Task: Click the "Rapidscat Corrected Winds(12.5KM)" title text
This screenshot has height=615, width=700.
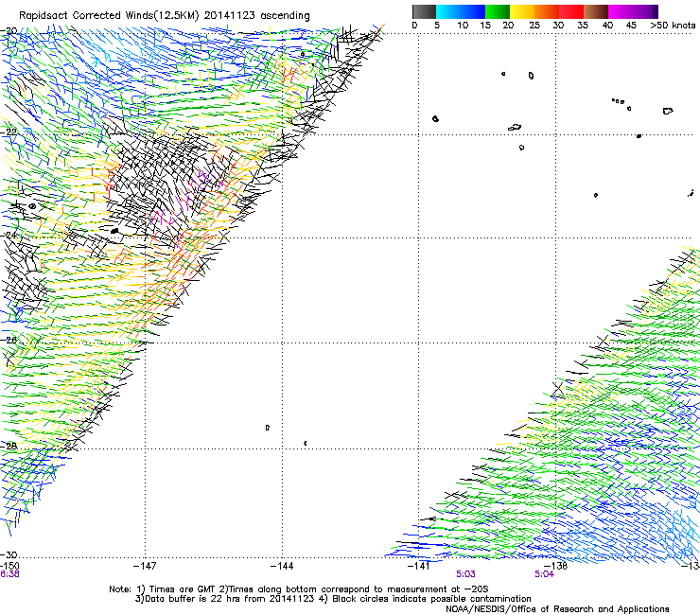Action: [x=109, y=16]
